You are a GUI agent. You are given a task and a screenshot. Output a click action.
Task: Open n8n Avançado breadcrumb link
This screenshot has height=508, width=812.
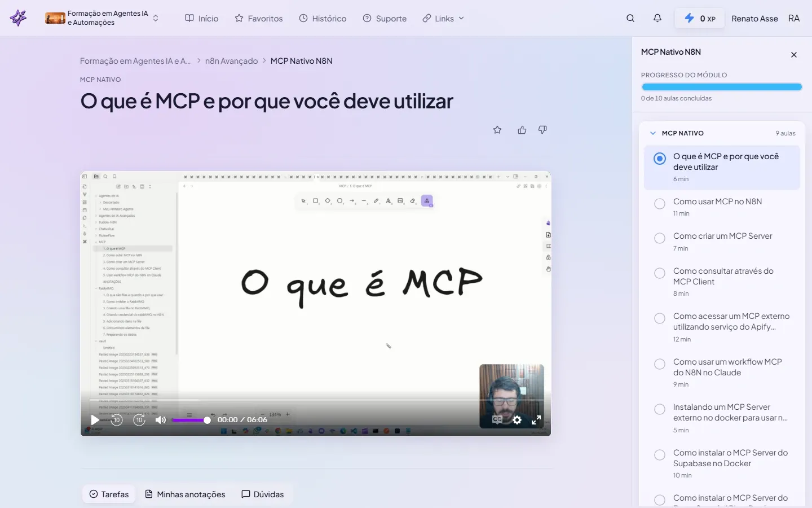pos(231,61)
